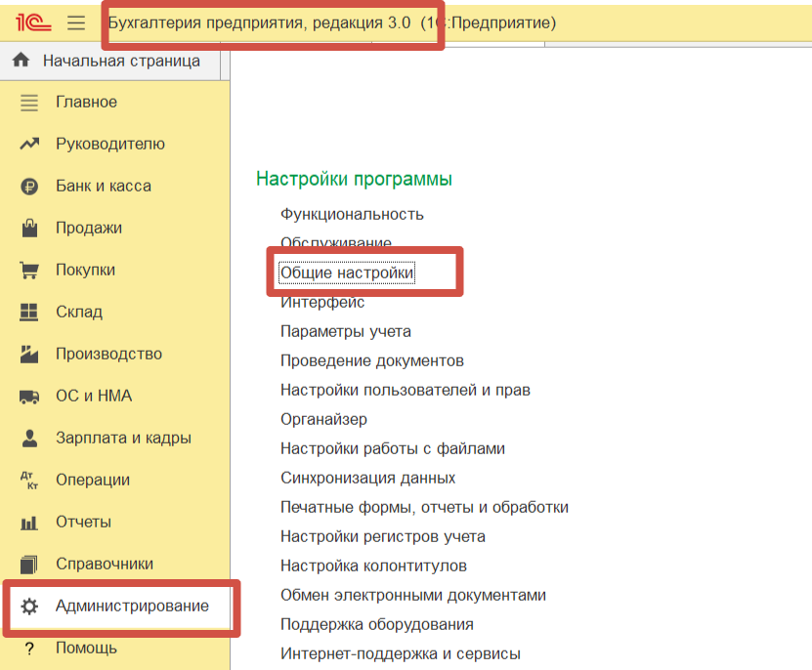Open Печатные формы, отчеты и обработки link
This screenshot has height=670, width=812.
pos(425,508)
